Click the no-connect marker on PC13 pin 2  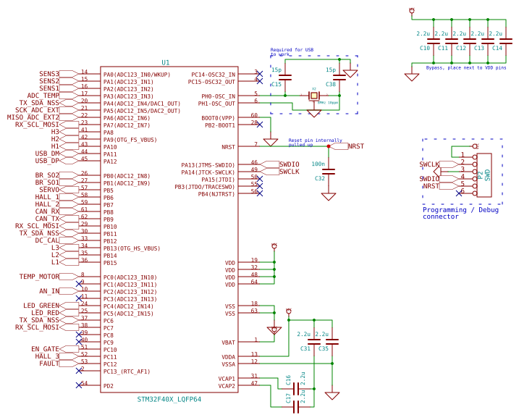79,371
